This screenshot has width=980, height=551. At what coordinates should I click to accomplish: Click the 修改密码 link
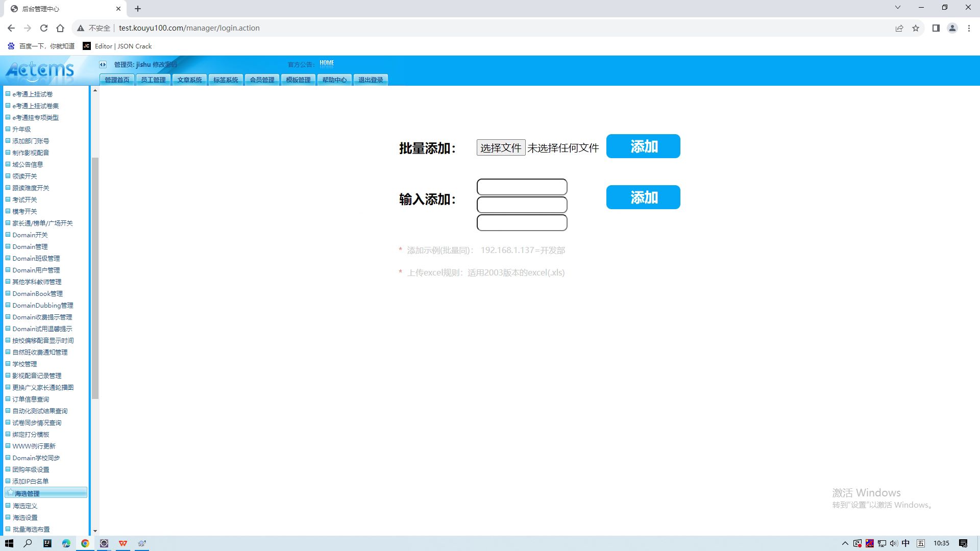[164, 65]
